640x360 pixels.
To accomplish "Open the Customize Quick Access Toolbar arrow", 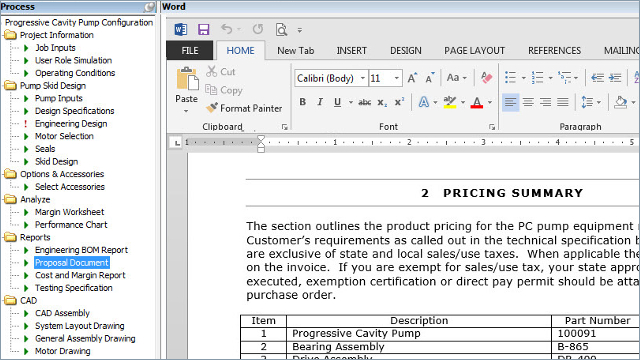I will (x=300, y=30).
